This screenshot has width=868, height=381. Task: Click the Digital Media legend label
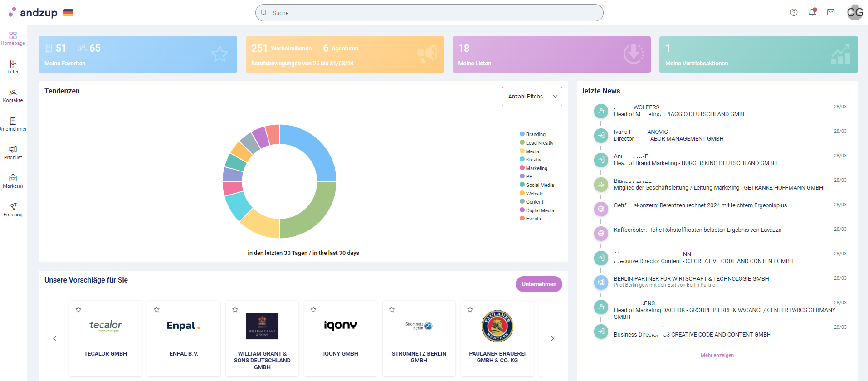[x=540, y=210]
